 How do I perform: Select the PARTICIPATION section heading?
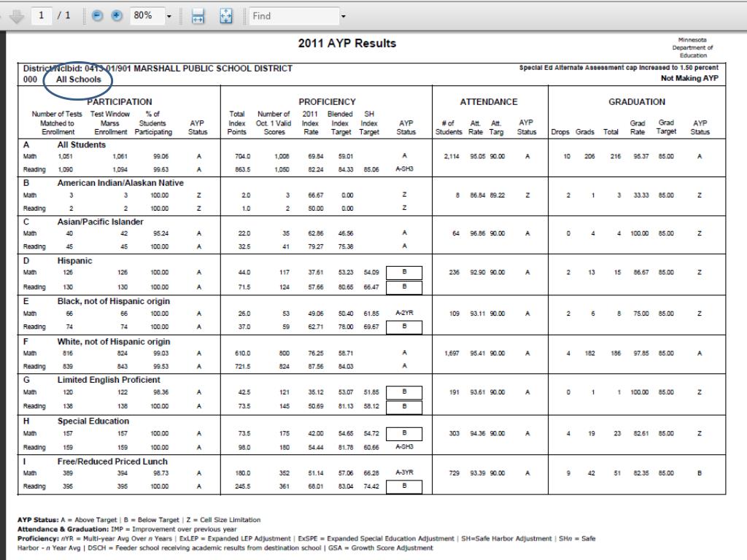click(x=119, y=101)
